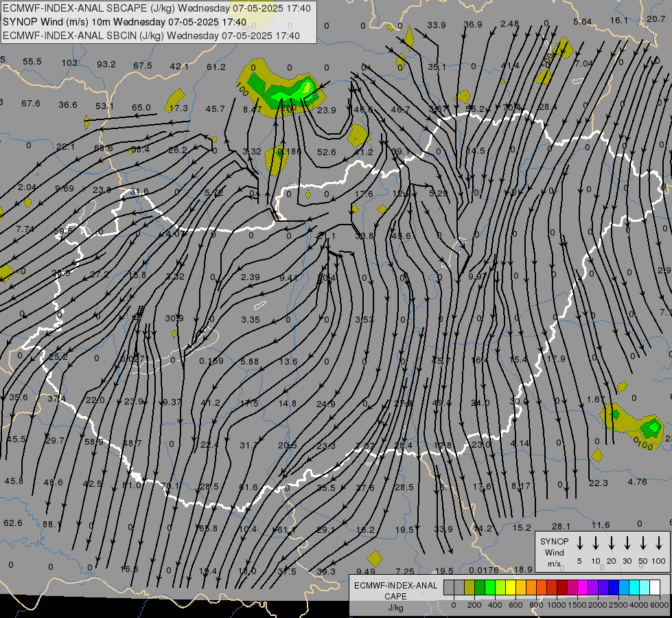Viewport: 672px width, 618px height.
Task: Click the ECMWF-INDEX-ANAL CAPE legend title
Action: 395,591
